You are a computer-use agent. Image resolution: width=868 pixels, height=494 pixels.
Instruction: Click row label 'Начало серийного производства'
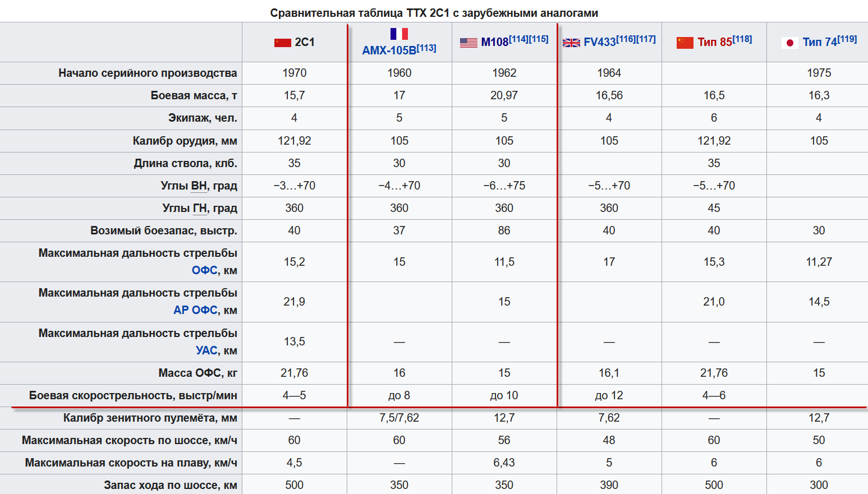148,73
